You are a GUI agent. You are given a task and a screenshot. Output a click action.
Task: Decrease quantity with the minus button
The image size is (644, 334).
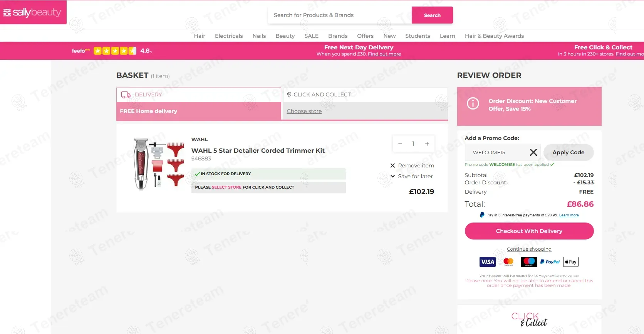pyautogui.click(x=400, y=144)
